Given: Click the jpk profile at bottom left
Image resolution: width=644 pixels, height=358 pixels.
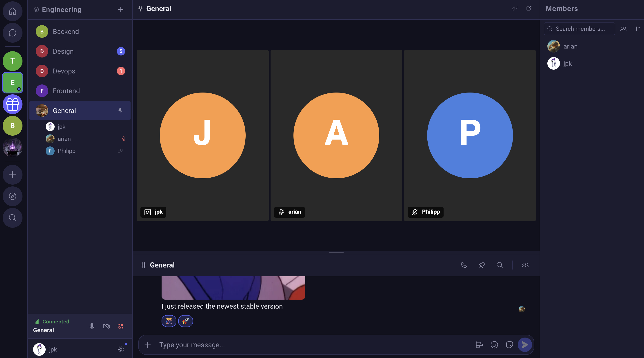Looking at the screenshot, I should [45, 349].
